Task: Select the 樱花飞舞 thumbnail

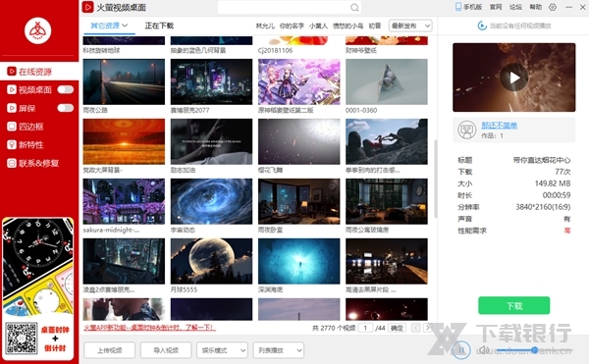Action: click(299, 141)
